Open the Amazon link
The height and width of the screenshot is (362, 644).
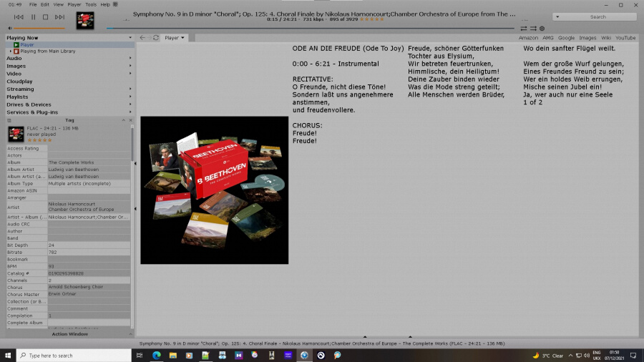click(x=528, y=38)
